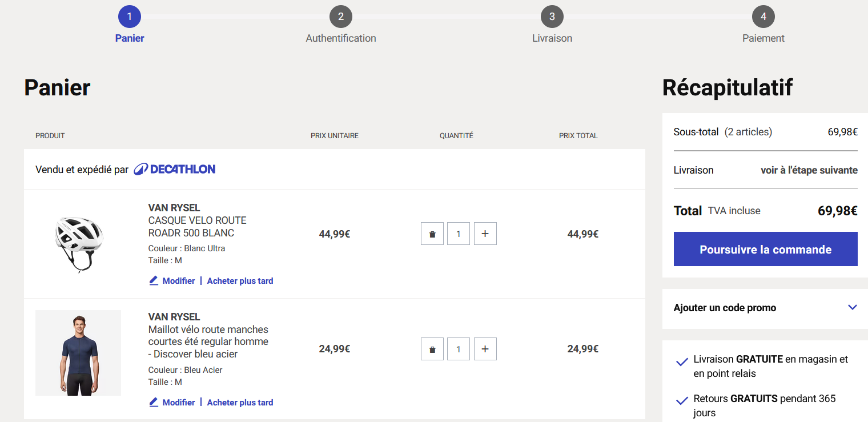This screenshot has height=422, width=868.
Task: Open the blue jersey product thumbnail
Action: 78,353
